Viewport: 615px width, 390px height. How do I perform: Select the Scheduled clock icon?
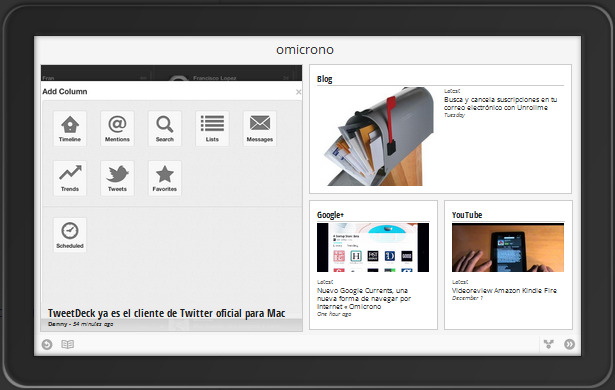pos(70,235)
